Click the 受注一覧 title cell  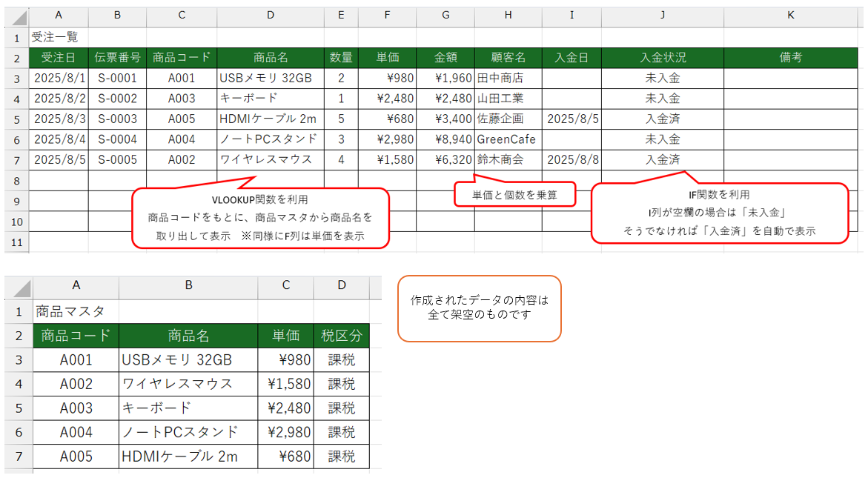click(58, 37)
